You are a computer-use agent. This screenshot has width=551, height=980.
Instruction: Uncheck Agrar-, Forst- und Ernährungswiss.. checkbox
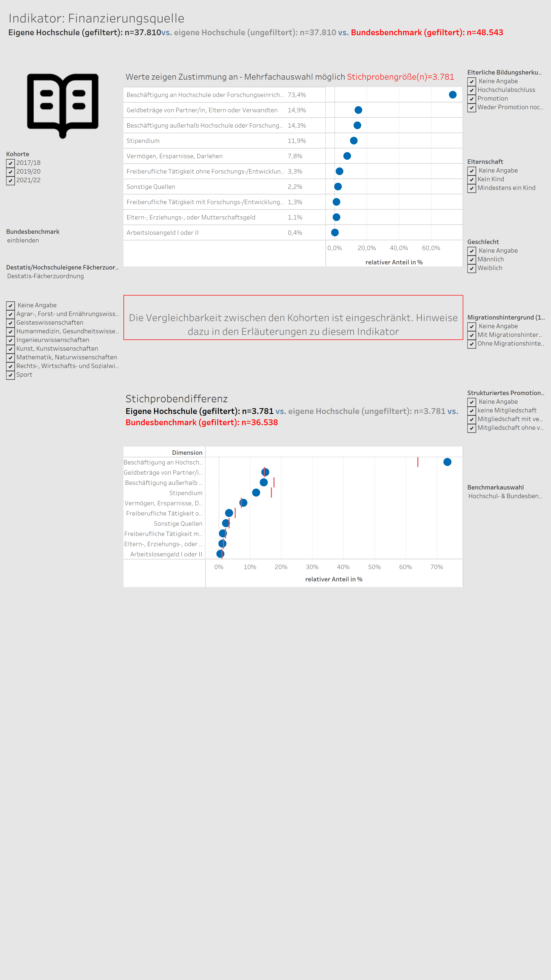[11, 314]
